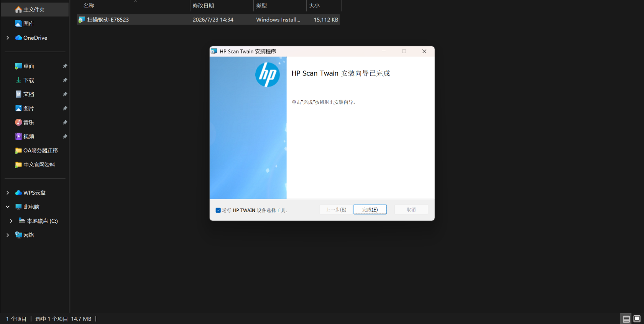This screenshot has width=644, height=324.
Task: Minimize the HP Scan Twain installer window
Action: [x=384, y=51]
